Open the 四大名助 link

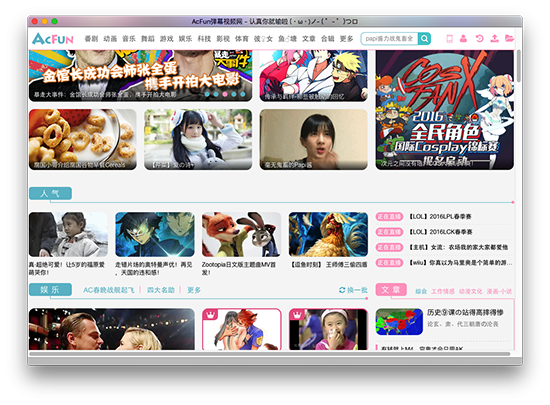click(x=161, y=290)
